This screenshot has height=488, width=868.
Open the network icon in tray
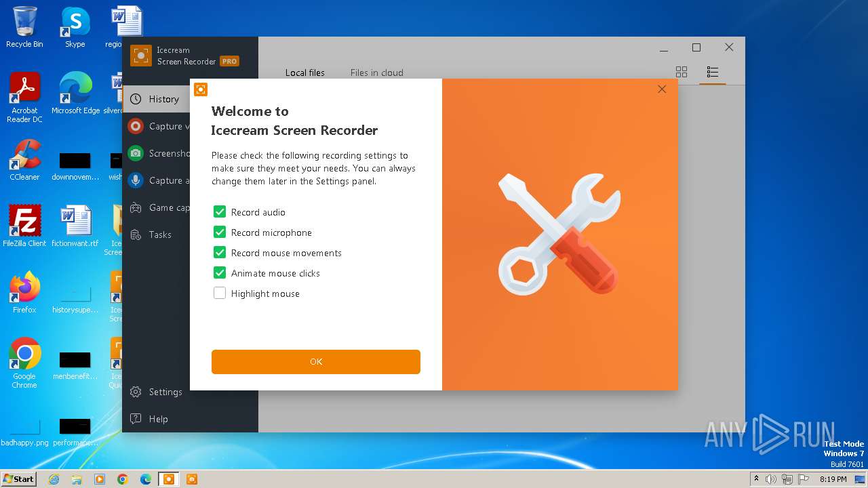click(x=787, y=479)
